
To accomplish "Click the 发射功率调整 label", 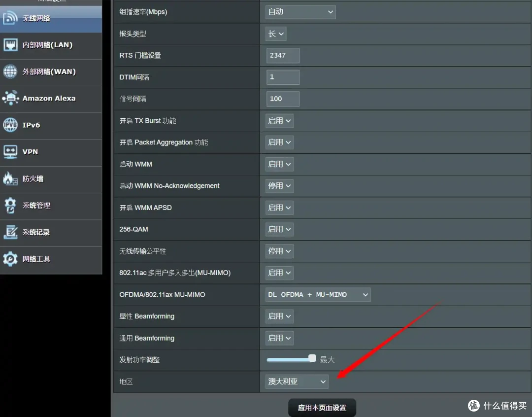I will click(139, 360).
